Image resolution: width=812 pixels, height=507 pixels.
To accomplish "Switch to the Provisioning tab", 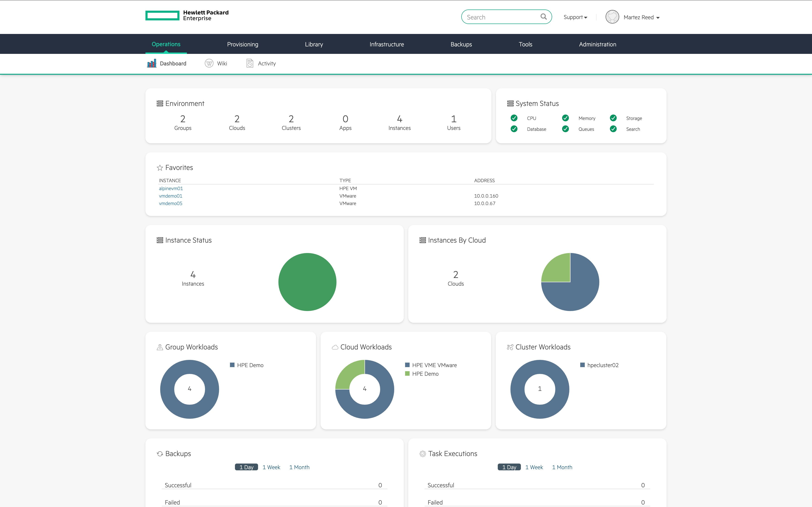I will coord(242,44).
